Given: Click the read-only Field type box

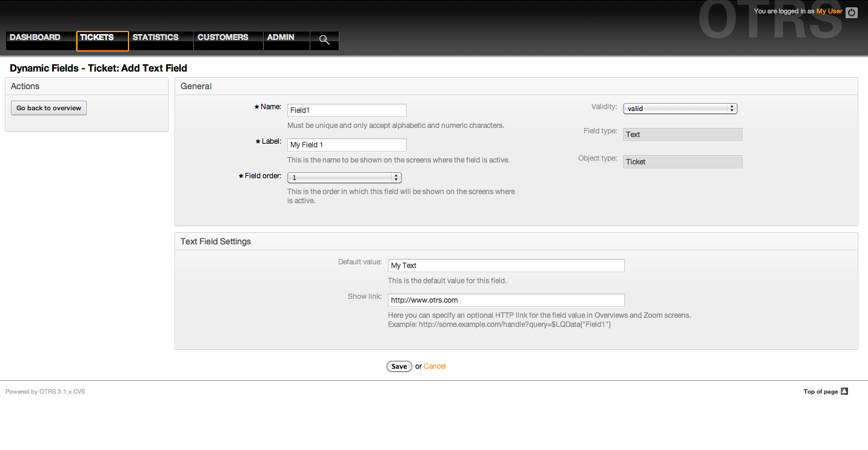Looking at the screenshot, I should click(683, 135).
